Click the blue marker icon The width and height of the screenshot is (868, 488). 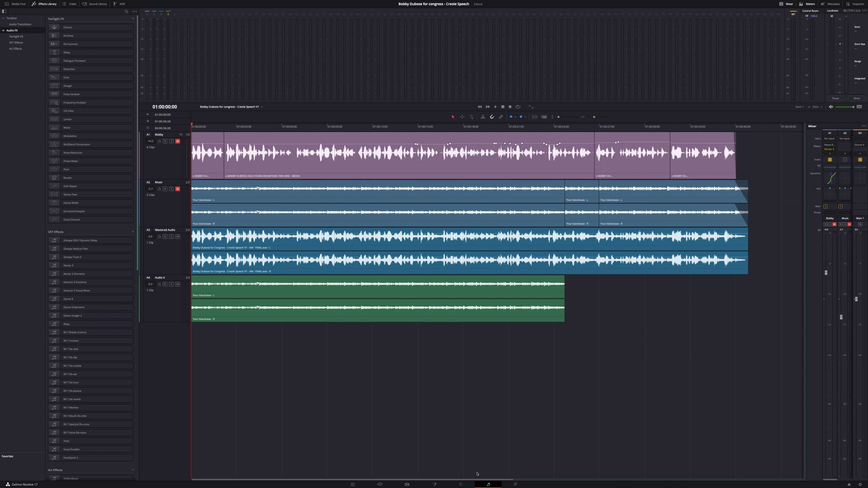(521, 117)
